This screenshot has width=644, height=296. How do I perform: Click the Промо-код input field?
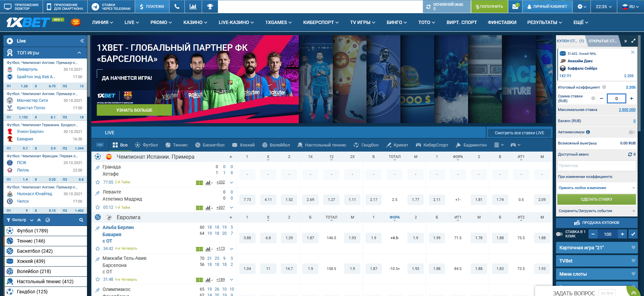[596, 165]
